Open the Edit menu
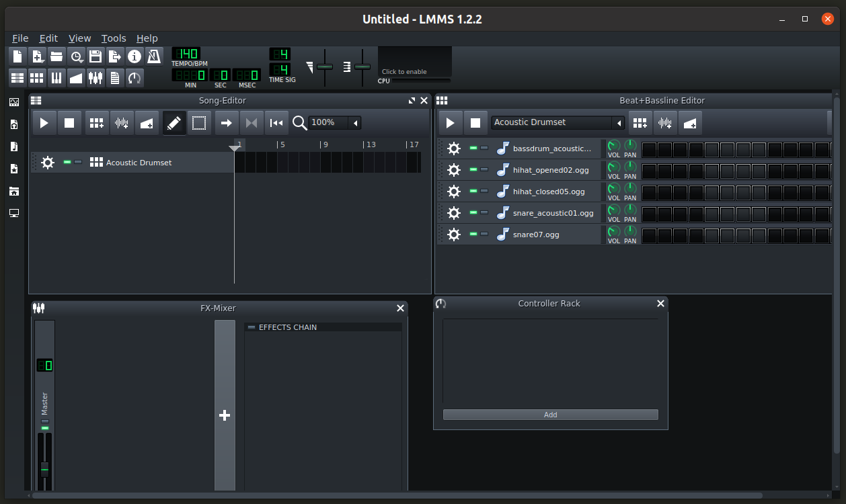 48,38
